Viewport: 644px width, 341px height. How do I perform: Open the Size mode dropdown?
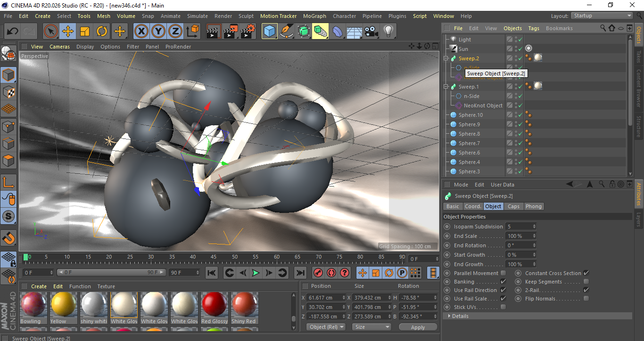pyautogui.click(x=372, y=327)
